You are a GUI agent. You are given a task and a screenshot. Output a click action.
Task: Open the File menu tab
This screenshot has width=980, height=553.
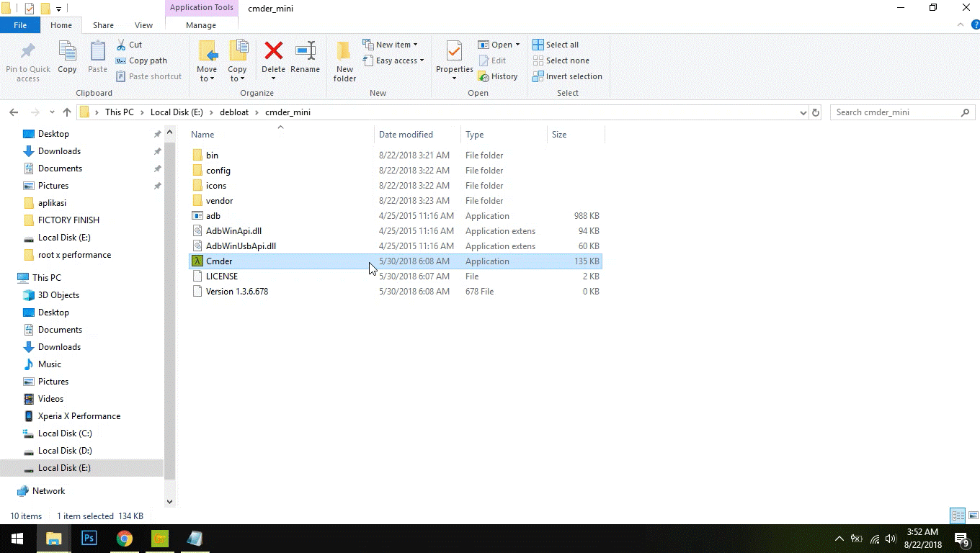(x=20, y=25)
